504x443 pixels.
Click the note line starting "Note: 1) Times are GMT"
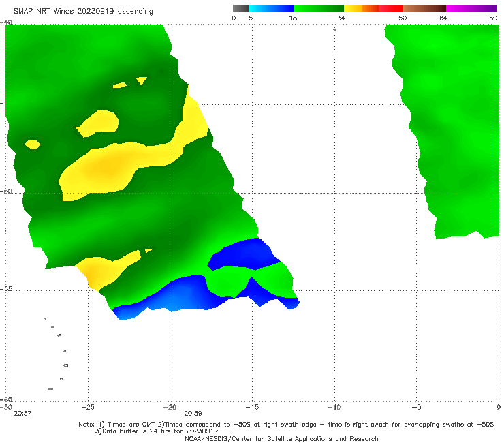pyautogui.click(x=286, y=425)
